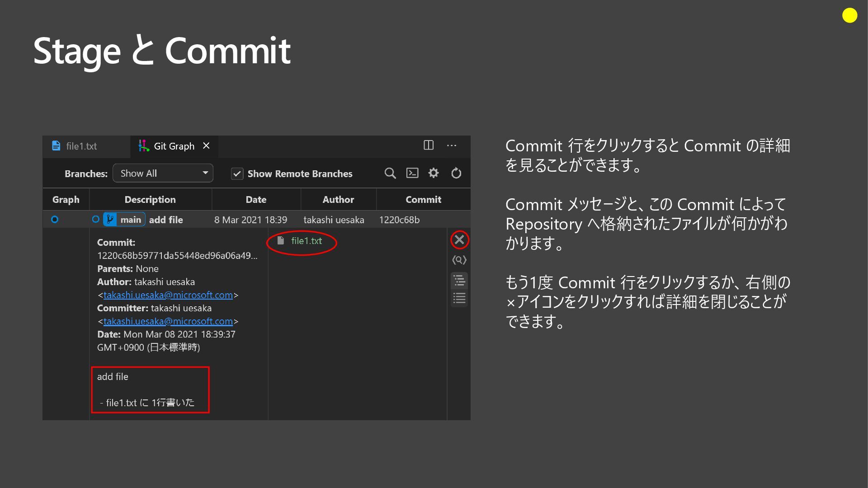The width and height of the screenshot is (868, 488).
Task: Open the Branches Show All dropdown
Action: click(163, 174)
